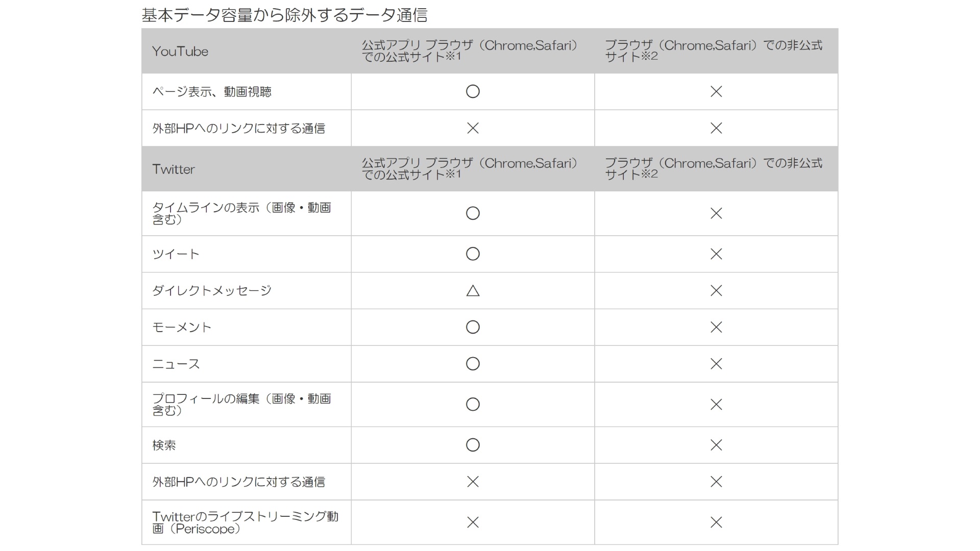Image resolution: width=980 pixels, height=551 pixels.
Task: Click the モーメント row label
Action: [x=182, y=328]
